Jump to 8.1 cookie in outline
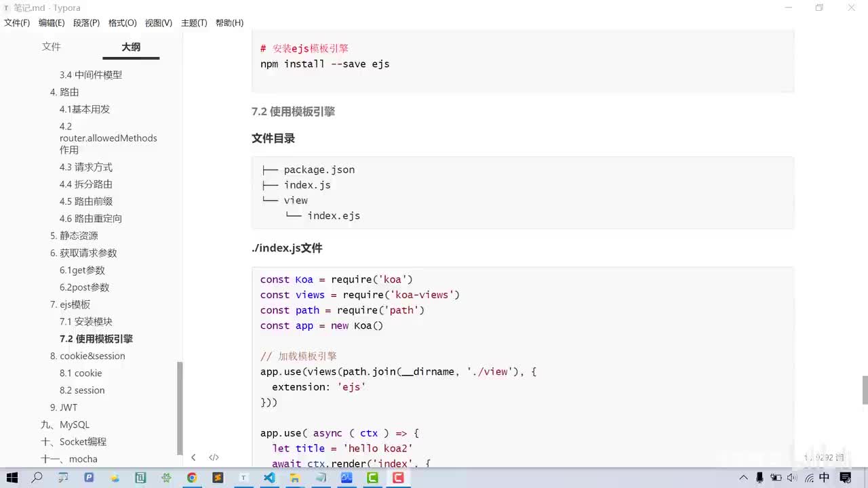The image size is (868, 488). coord(81,373)
